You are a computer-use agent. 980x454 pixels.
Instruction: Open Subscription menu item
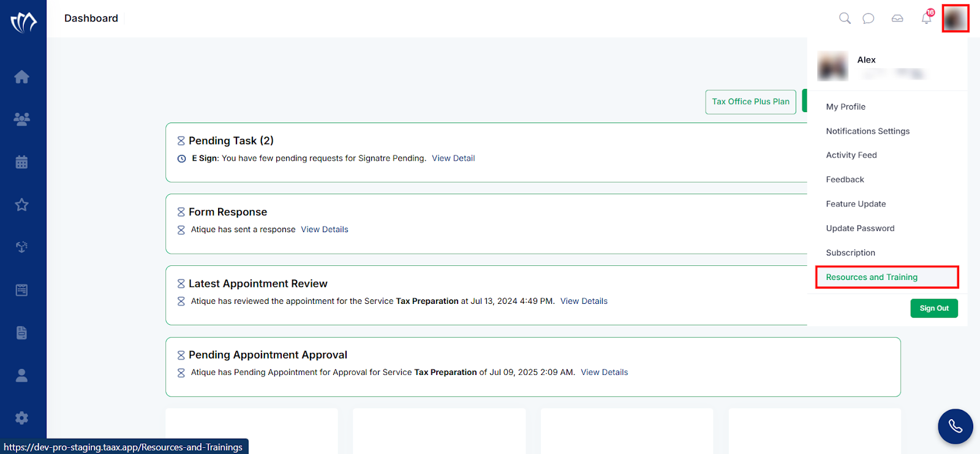click(850, 252)
